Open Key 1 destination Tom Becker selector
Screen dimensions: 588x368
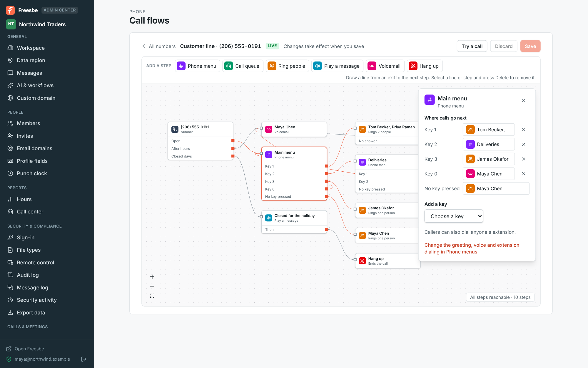489,130
